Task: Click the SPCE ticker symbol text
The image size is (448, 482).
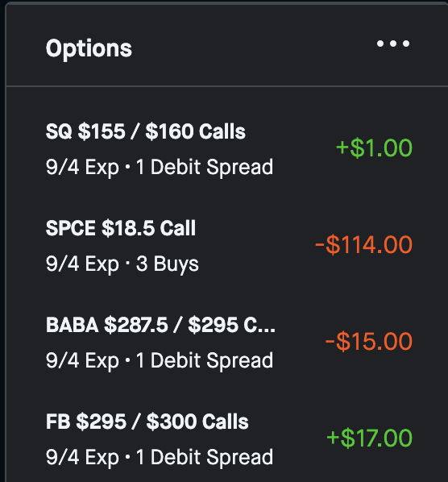Action: coord(71,228)
